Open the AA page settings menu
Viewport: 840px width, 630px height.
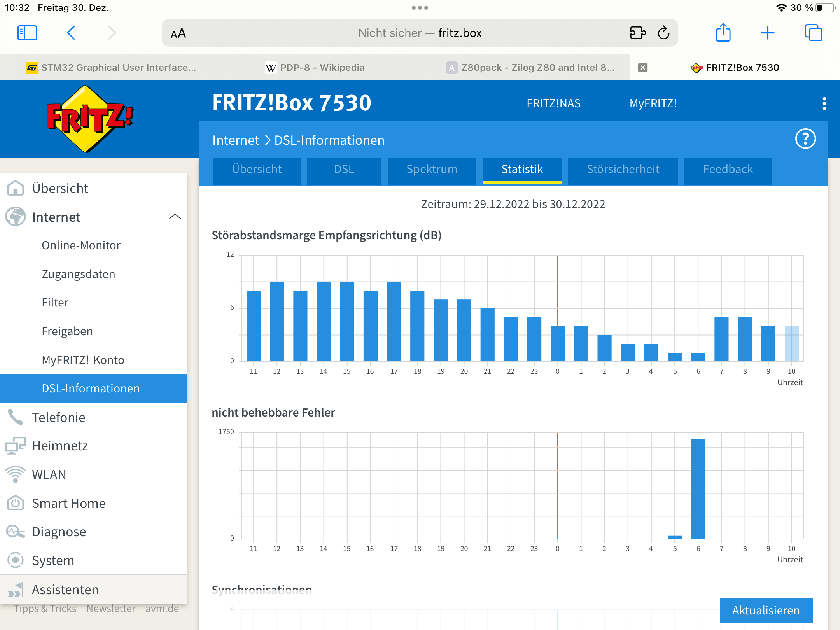point(178,34)
